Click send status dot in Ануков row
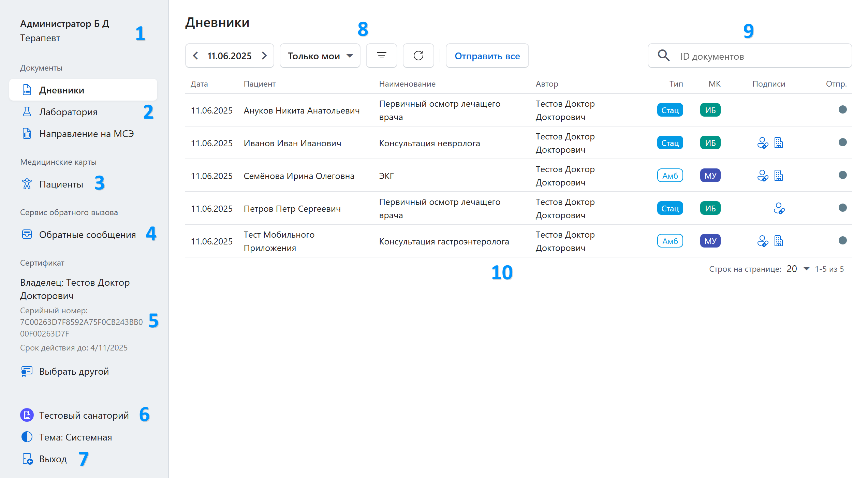This screenshot has height=478, width=868. pos(842,109)
